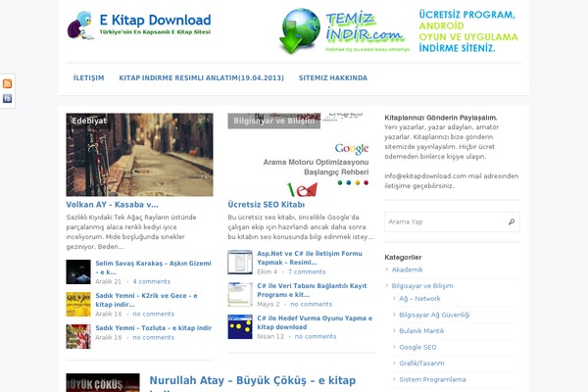The image size is (588, 392).
Task: Select the Edebiyat category label
Action: point(89,121)
